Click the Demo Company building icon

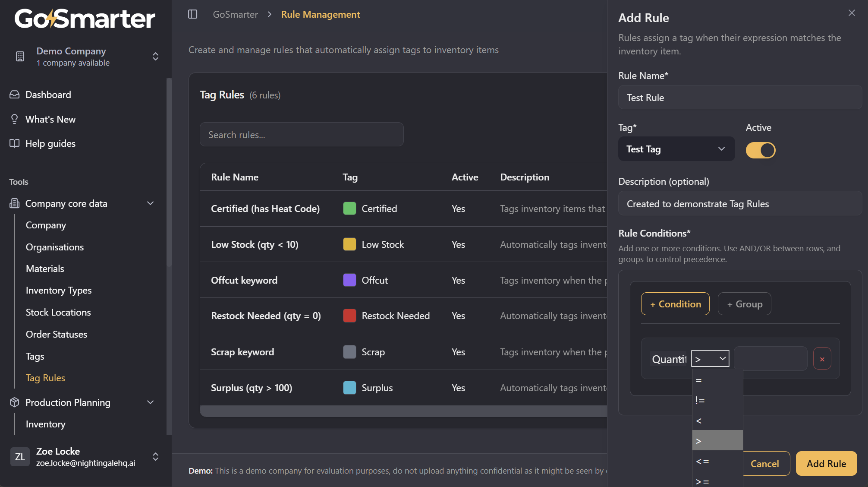coord(20,57)
